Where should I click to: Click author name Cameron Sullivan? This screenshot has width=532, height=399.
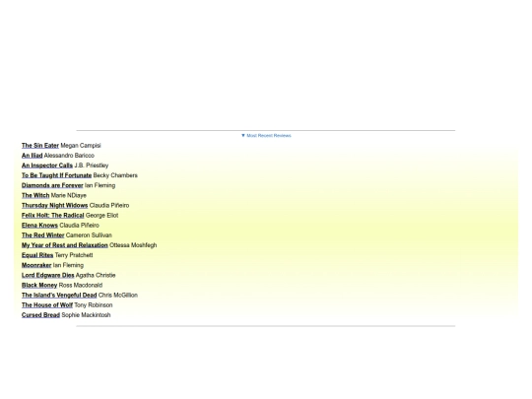(89, 235)
